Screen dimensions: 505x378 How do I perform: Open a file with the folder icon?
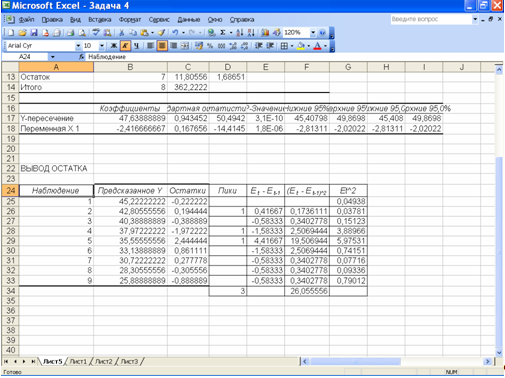click(x=22, y=33)
